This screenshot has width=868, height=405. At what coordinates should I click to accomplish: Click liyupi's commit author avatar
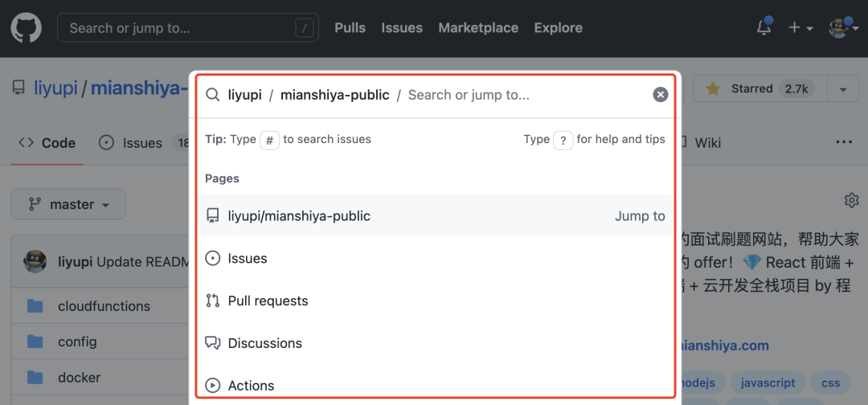35,261
